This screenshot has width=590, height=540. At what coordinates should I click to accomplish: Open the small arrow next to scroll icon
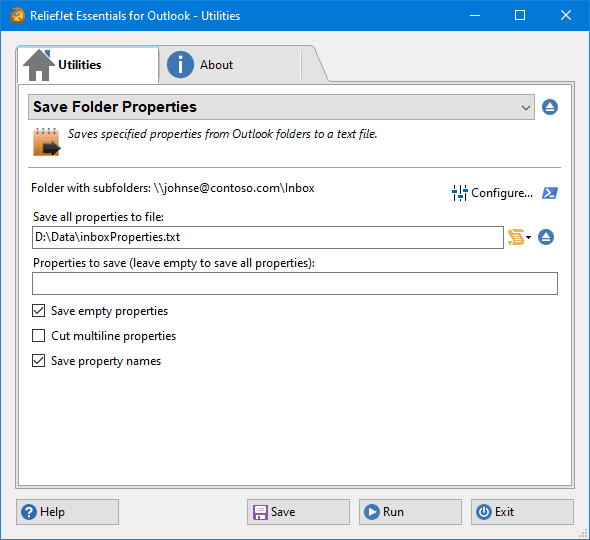[x=528, y=237]
